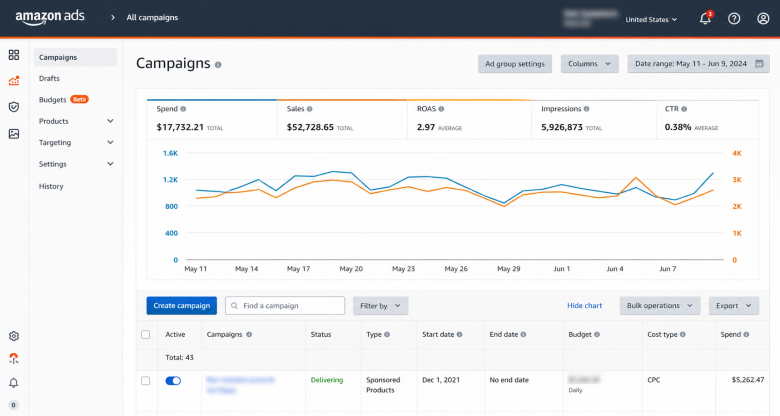Open the dashboard grid icon in the sidebar
This screenshot has height=416, width=780.
[x=14, y=55]
